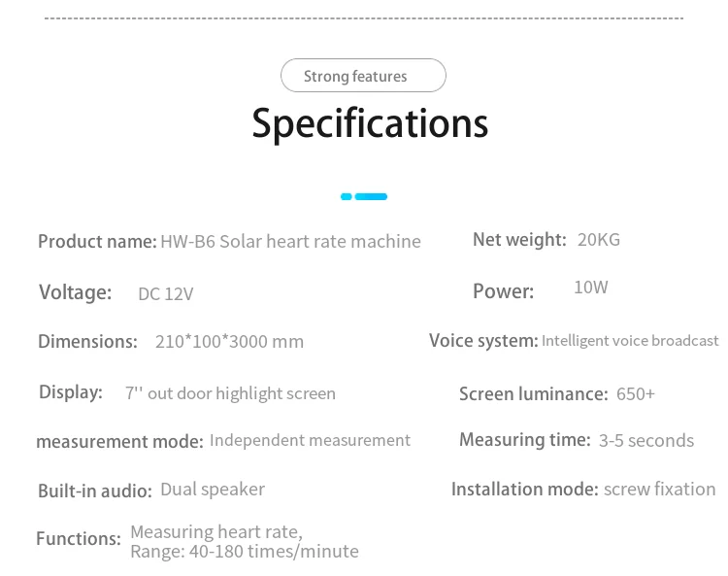The width and height of the screenshot is (728, 576).
Task: Click the Specifications heading
Action: [x=370, y=124]
